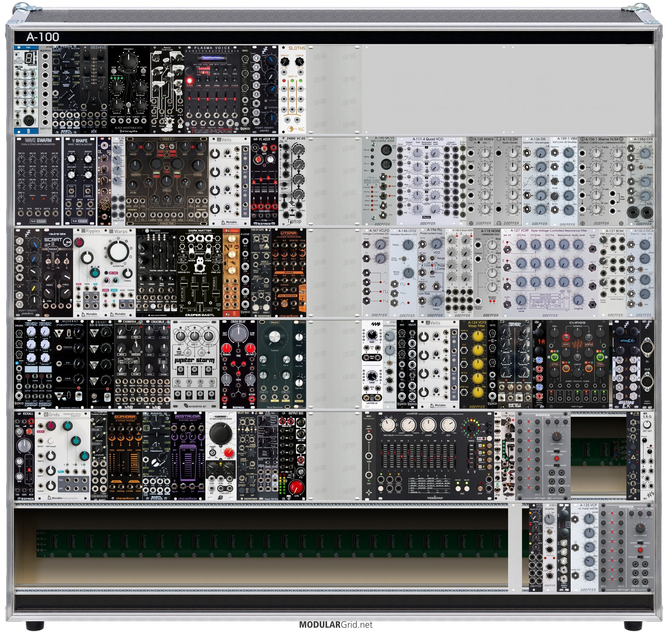This screenshot has width=672, height=632.
Task: Click the large black knob on Kamieniec
Action: [x=221, y=434]
